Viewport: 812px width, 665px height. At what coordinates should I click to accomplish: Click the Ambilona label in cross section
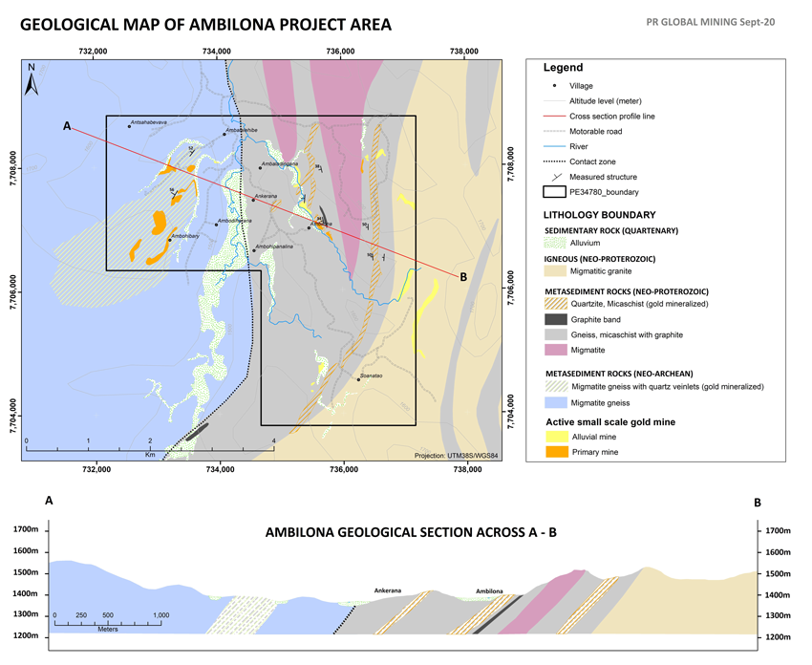point(489,590)
